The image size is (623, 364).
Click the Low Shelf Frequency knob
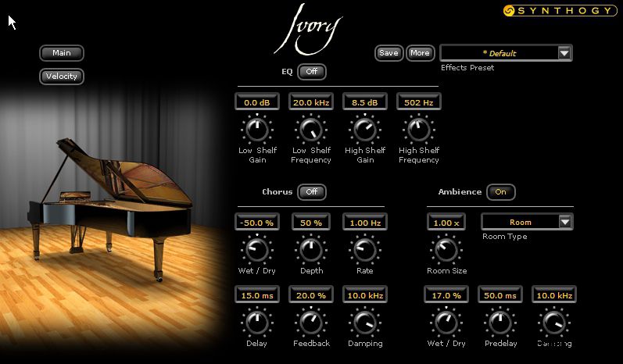[x=311, y=130]
